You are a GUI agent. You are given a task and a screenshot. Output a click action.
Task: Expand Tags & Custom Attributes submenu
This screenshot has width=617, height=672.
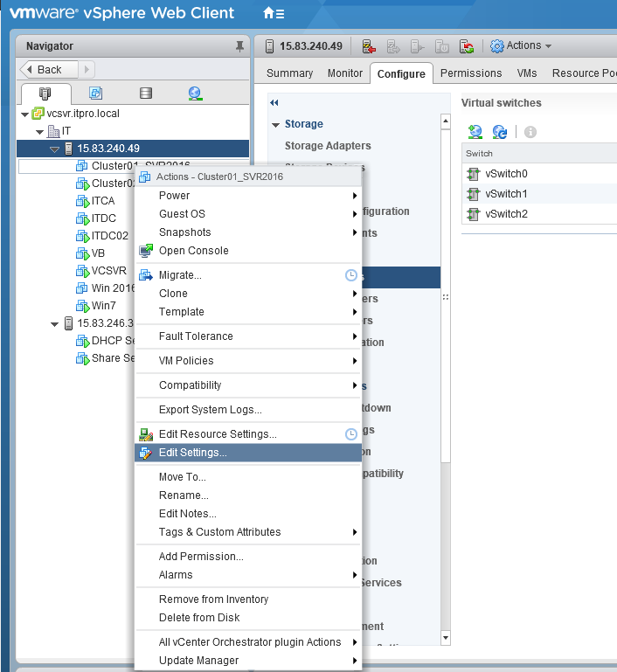(248, 532)
